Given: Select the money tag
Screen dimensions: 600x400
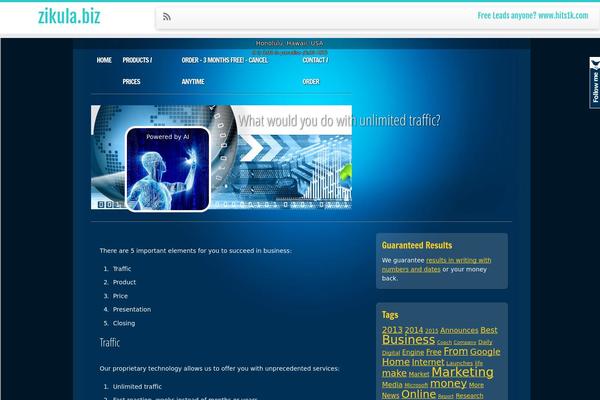Looking at the screenshot, I should click(448, 384).
